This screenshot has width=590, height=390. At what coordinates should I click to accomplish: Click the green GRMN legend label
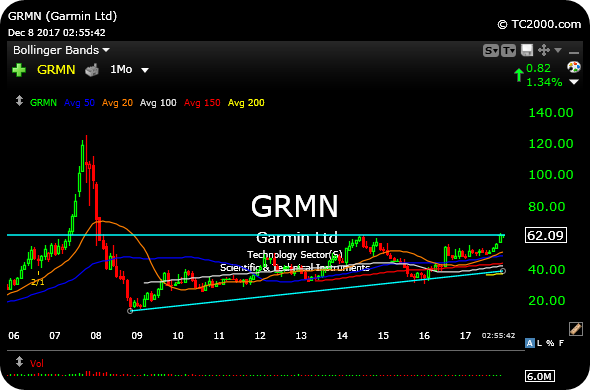pos(43,103)
